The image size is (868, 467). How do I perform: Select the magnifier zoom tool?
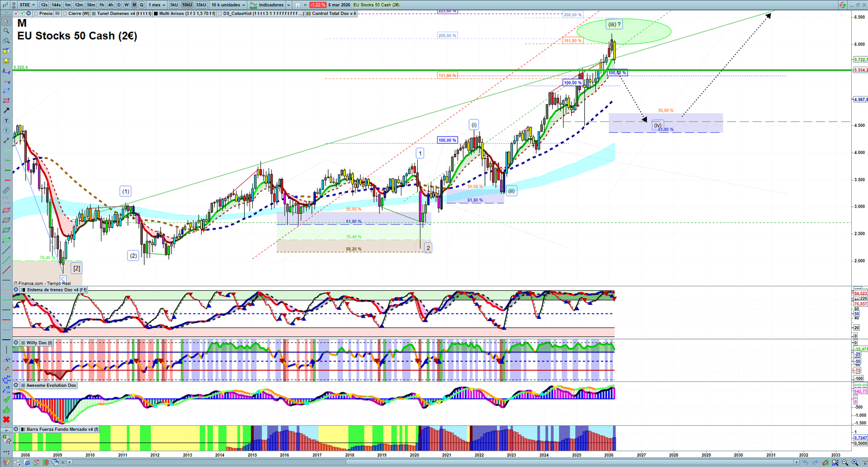6,31
